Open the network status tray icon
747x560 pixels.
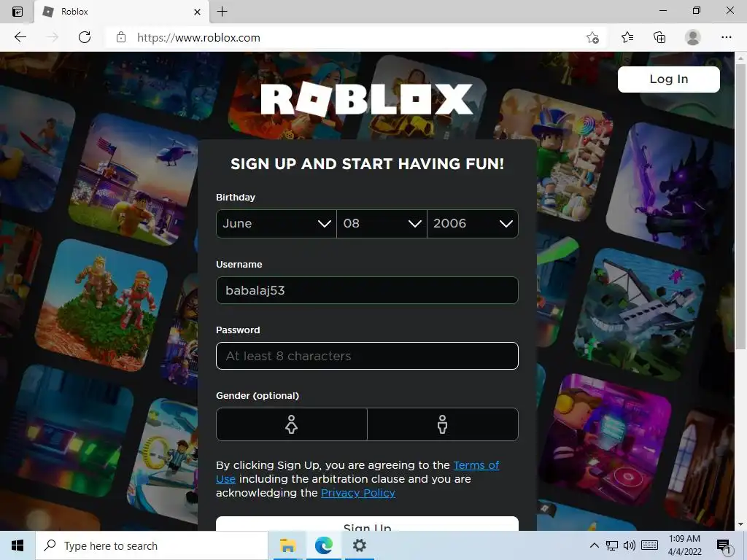(x=612, y=545)
